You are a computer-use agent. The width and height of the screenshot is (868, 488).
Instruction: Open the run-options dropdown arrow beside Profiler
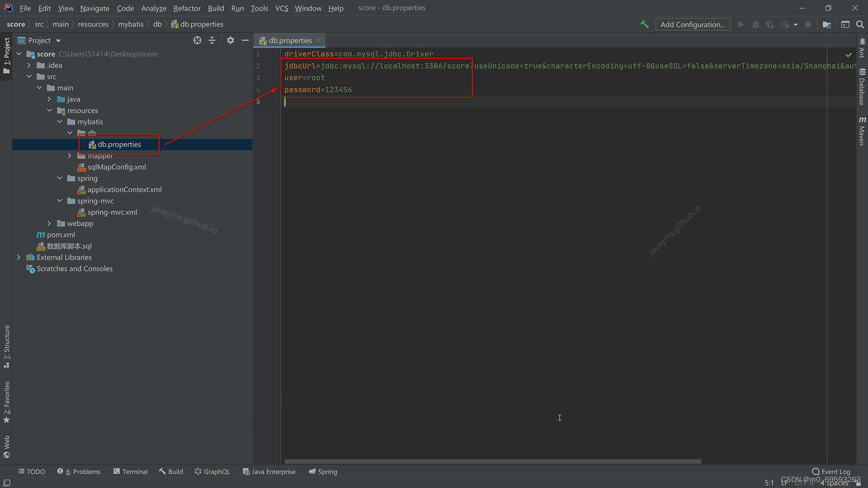coord(795,25)
